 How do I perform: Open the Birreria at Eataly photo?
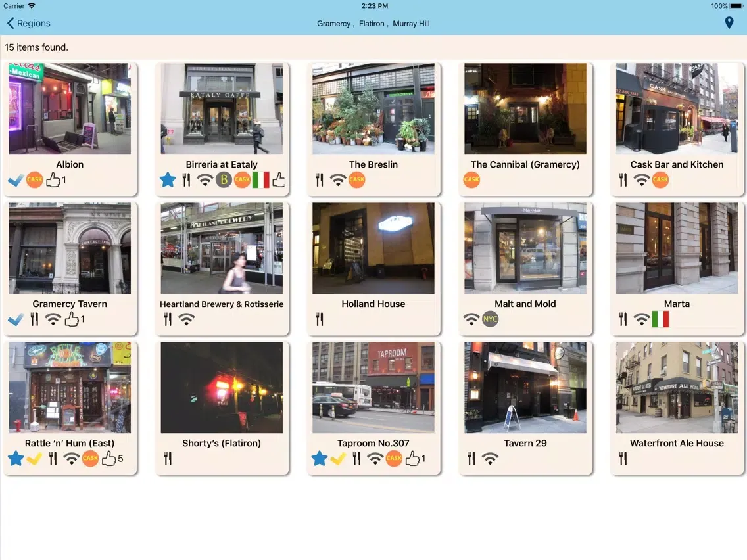coord(222,108)
